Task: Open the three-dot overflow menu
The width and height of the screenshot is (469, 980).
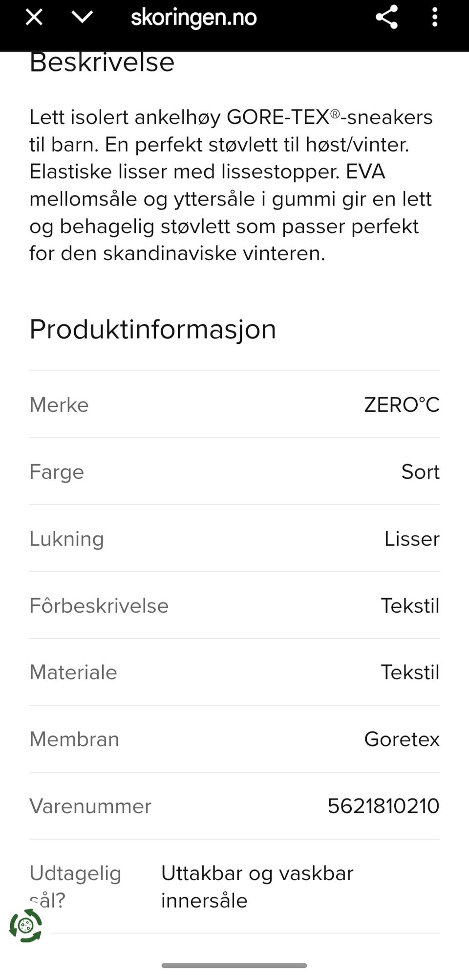Action: [x=434, y=18]
